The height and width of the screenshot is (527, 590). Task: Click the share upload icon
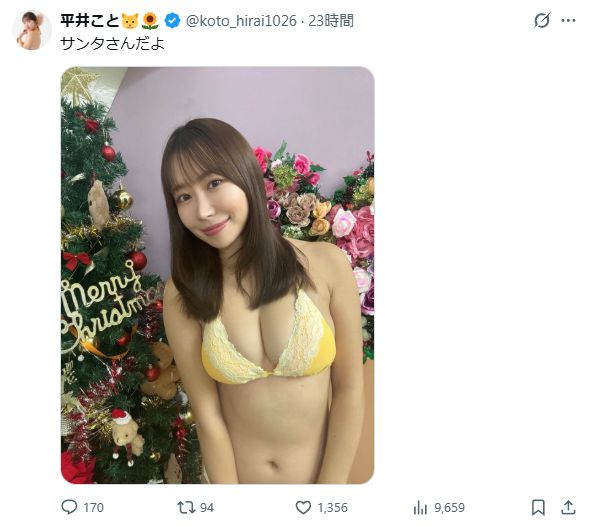tap(568, 507)
